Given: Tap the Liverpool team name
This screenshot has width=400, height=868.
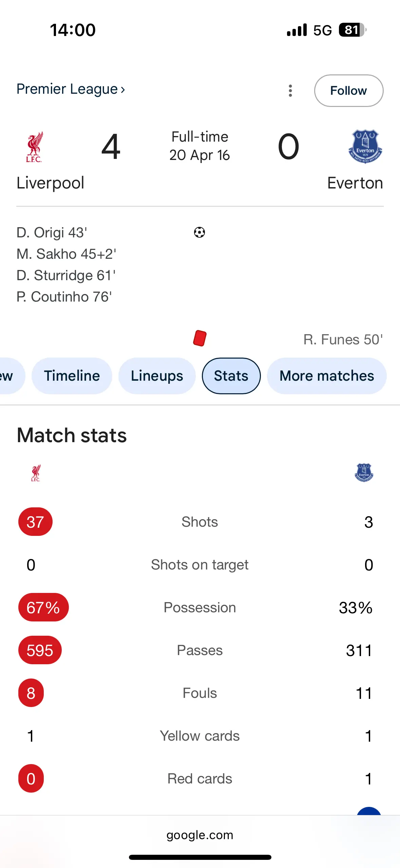Looking at the screenshot, I should click(50, 183).
